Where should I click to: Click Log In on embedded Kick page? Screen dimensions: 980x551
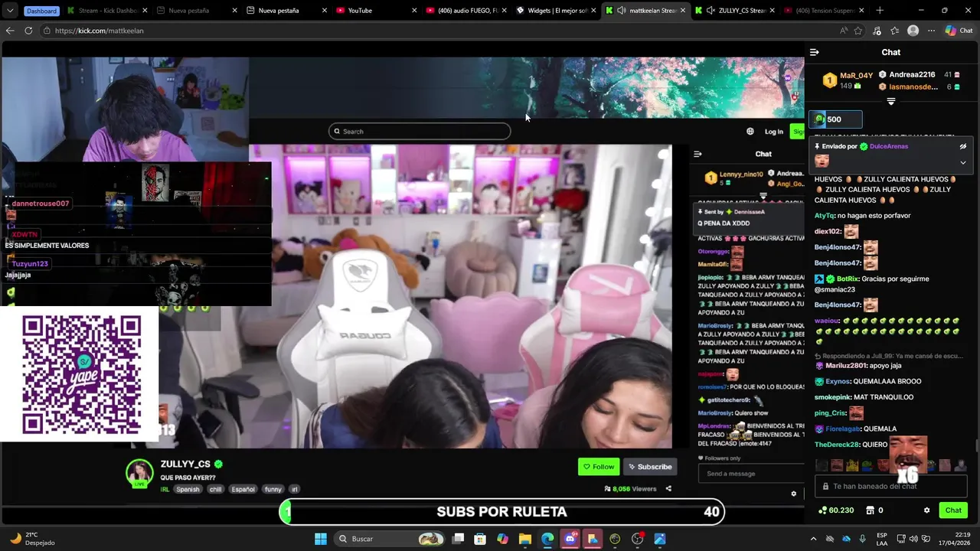coord(774,132)
